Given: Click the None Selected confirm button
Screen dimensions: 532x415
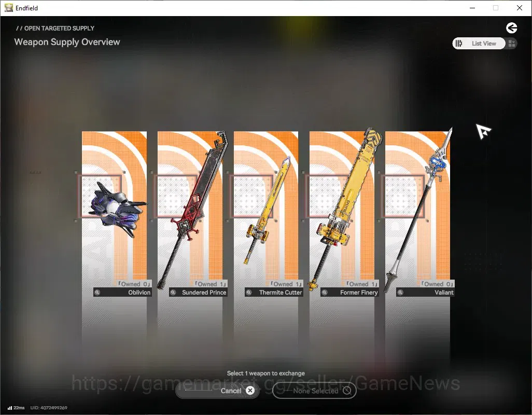Looking at the screenshot, I should click(x=314, y=391).
